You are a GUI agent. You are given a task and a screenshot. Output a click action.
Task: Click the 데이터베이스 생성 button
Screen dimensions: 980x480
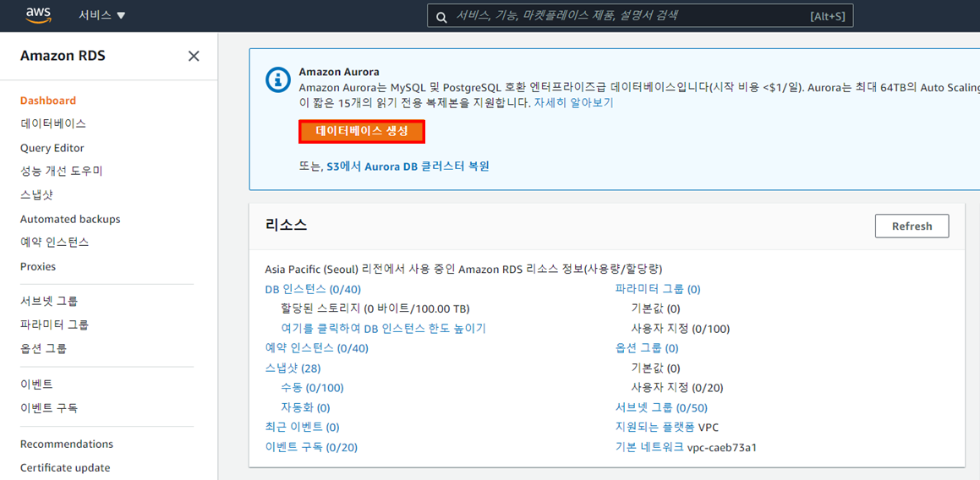point(362,132)
